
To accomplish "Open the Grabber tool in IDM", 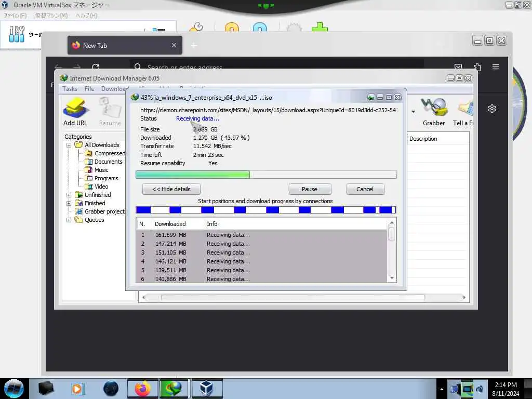I will [434, 112].
